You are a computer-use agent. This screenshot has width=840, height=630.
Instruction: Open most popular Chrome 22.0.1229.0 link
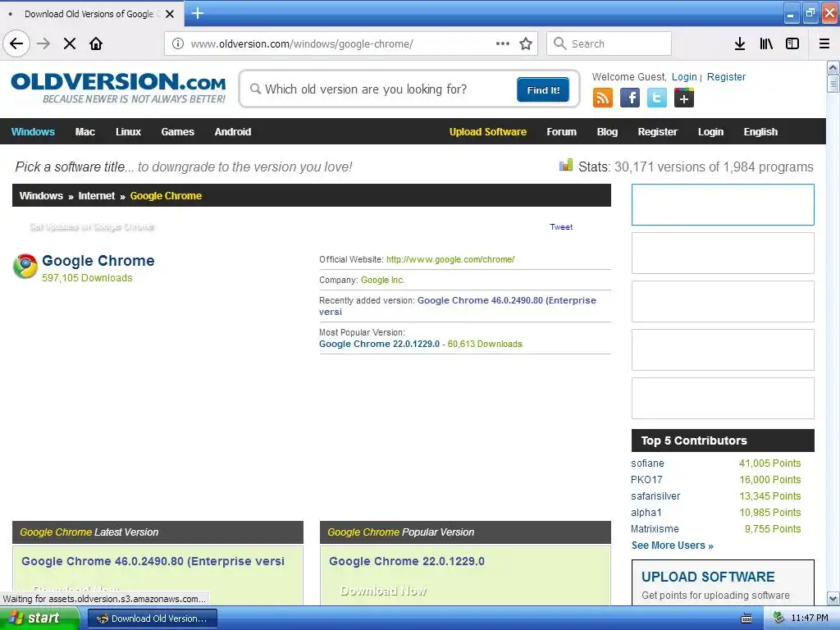coord(379,344)
